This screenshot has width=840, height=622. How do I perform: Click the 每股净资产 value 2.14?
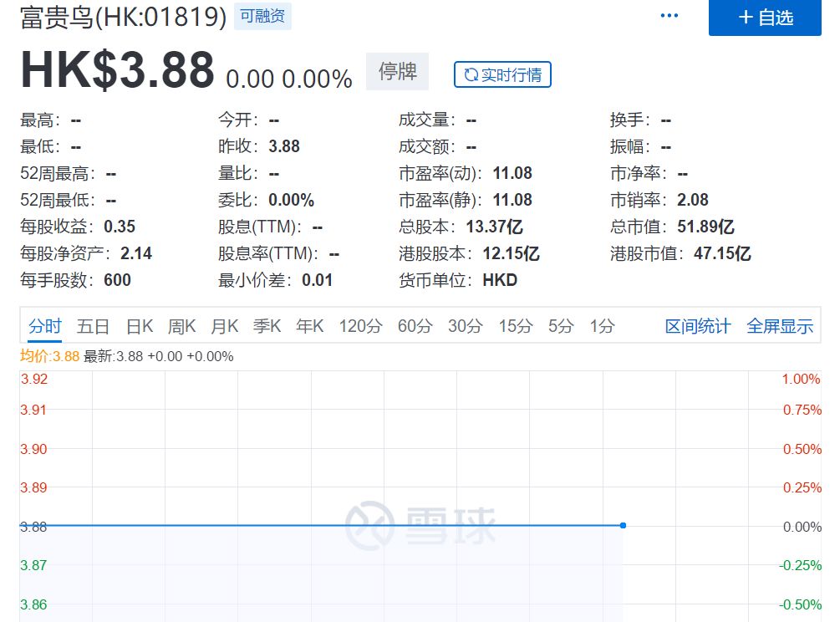136,253
